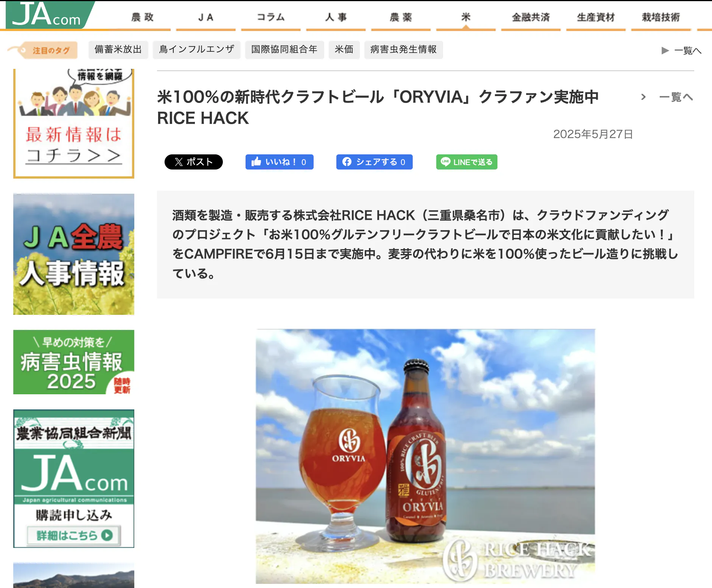Open 一覧へ arrow beside the tag list
712x588 pixels.
pyautogui.click(x=681, y=50)
